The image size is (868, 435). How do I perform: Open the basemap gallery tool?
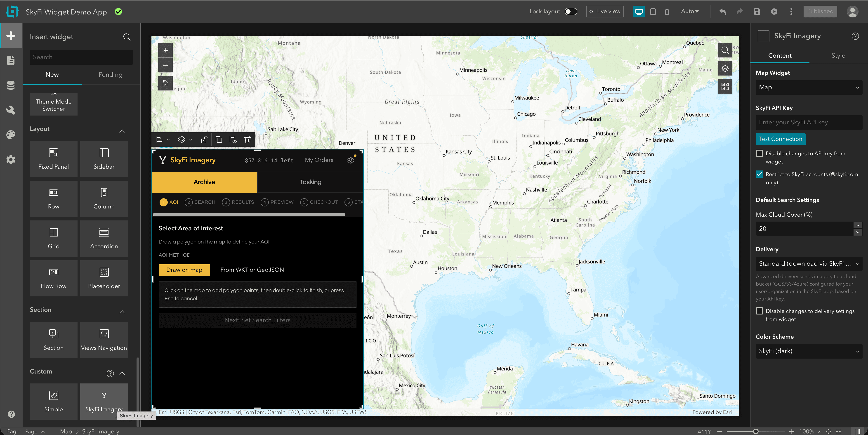725,86
